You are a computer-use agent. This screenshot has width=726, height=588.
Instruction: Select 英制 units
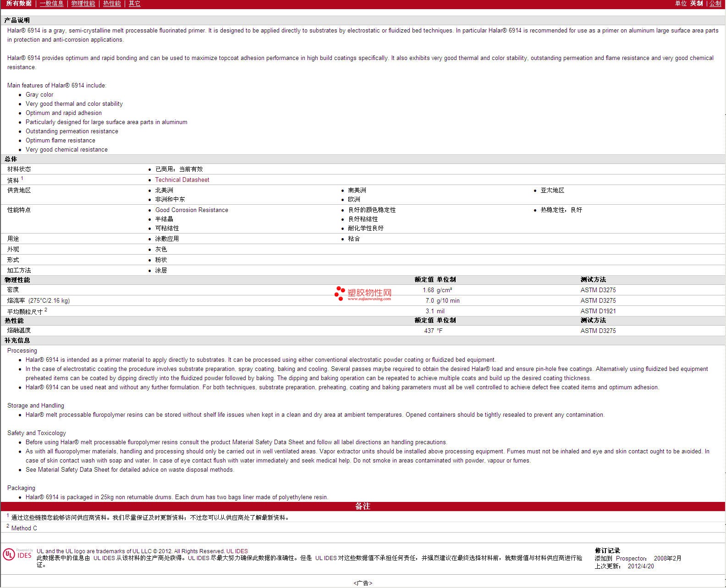click(697, 4)
